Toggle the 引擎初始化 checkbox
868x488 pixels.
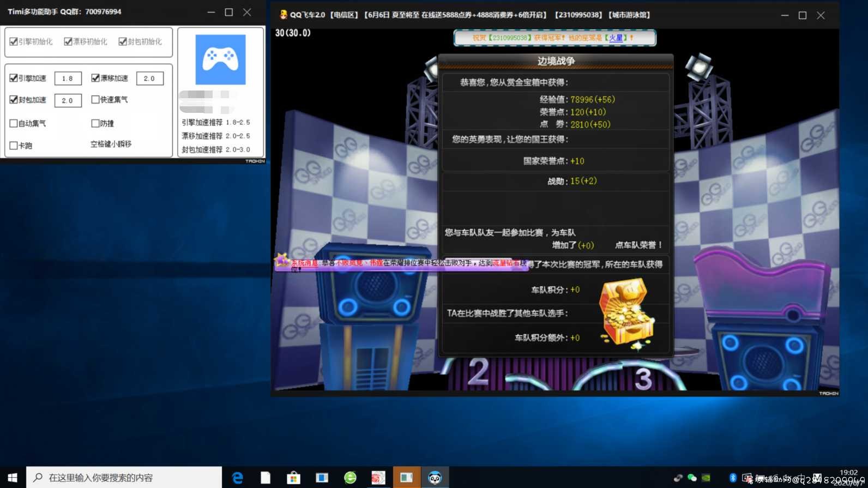point(14,41)
